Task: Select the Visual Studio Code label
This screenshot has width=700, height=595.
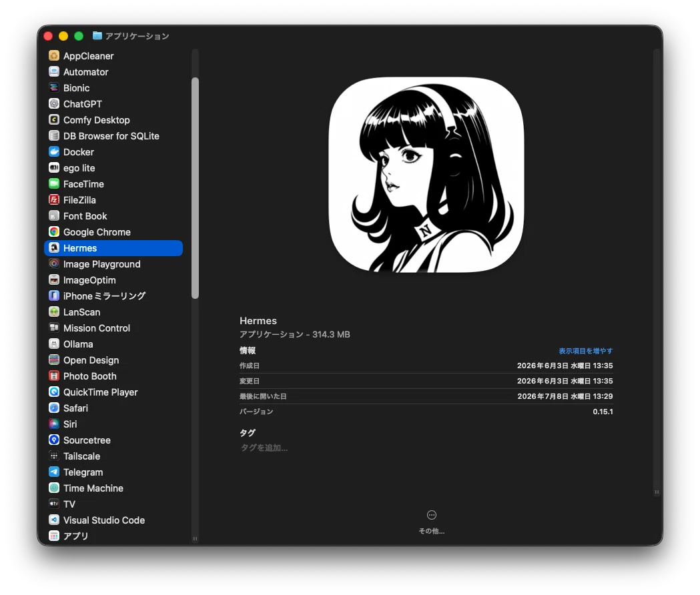Action: coord(104,520)
